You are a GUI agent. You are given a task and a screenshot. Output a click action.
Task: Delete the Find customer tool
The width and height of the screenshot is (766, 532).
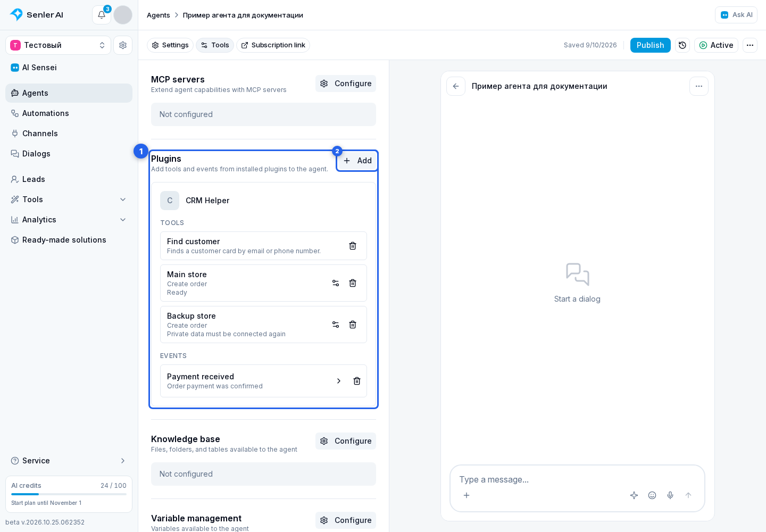point(353,246)
